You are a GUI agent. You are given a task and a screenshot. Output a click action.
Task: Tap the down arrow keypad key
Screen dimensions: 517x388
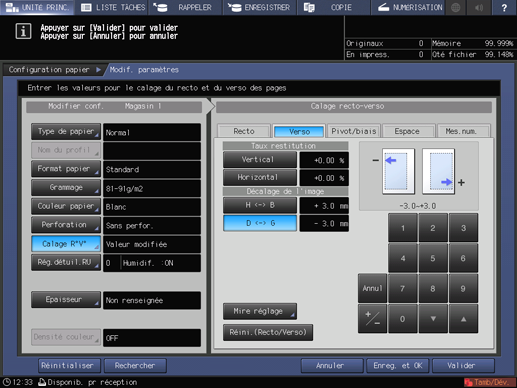(x=433, y=319)
